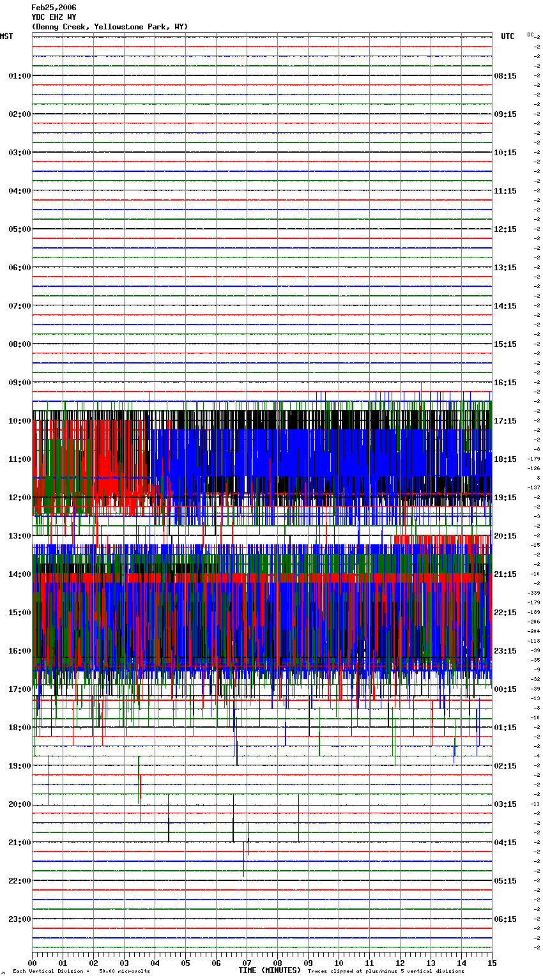Click minute tick label 13 on bottom axis

pyautogui.click(x=431, y=963)
